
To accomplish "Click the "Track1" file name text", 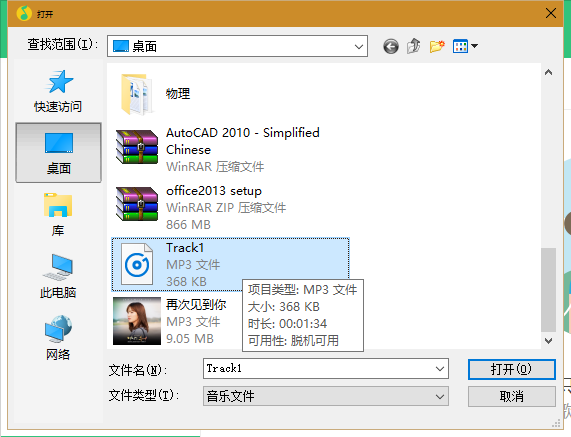I will tap(185, 248).
